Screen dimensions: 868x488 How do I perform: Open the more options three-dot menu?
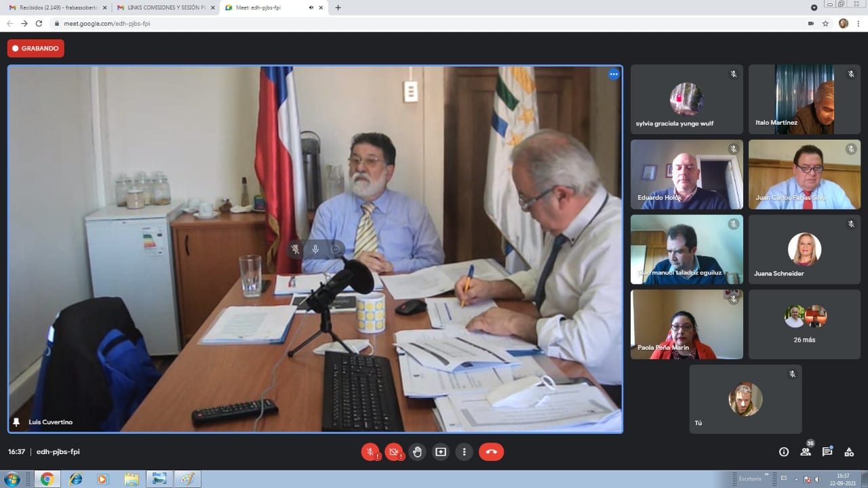coord(465,452)
